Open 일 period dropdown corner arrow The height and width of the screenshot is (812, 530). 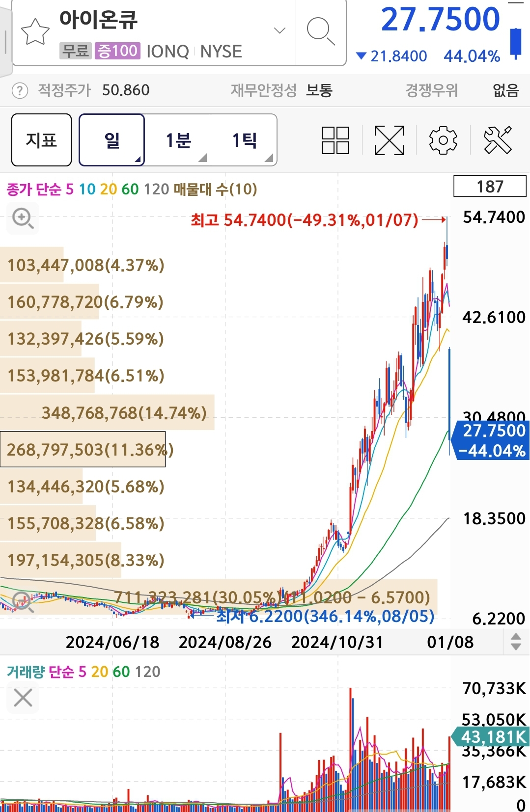pos(138,159)
